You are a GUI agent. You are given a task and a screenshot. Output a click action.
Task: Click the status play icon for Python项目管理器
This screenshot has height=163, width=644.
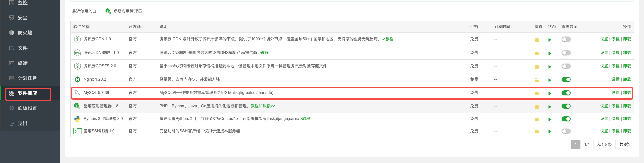[x=550, y=119]
